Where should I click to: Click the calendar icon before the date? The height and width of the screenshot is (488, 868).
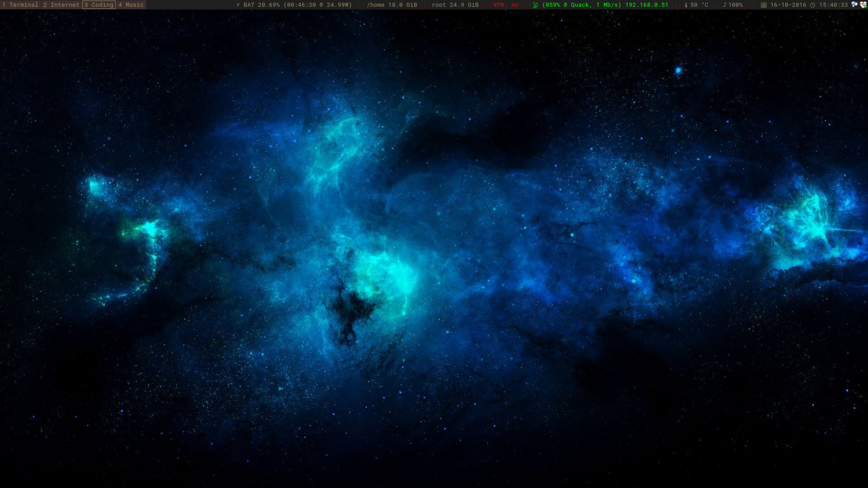pyautogui.click(x=763, y=5)
